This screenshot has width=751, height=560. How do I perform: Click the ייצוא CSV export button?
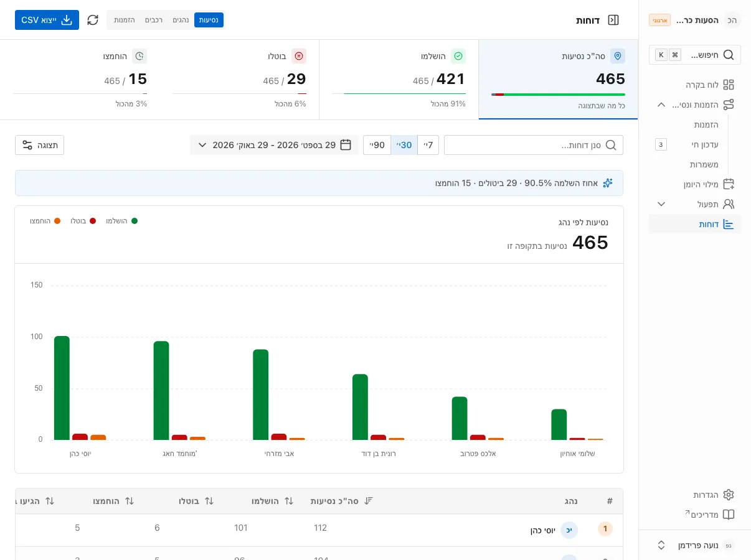(47, 20)
